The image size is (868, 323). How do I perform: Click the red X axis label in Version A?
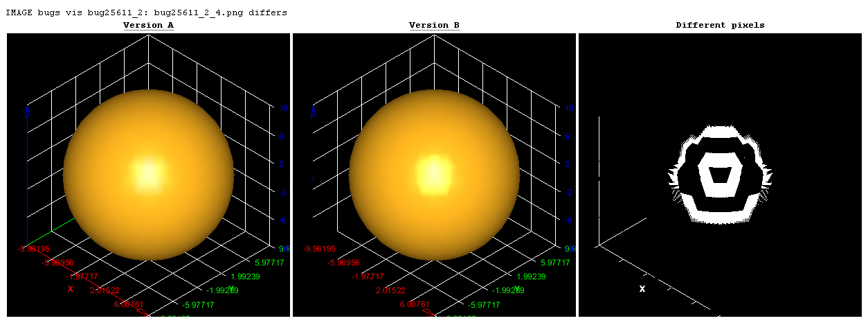coord(71,289)
